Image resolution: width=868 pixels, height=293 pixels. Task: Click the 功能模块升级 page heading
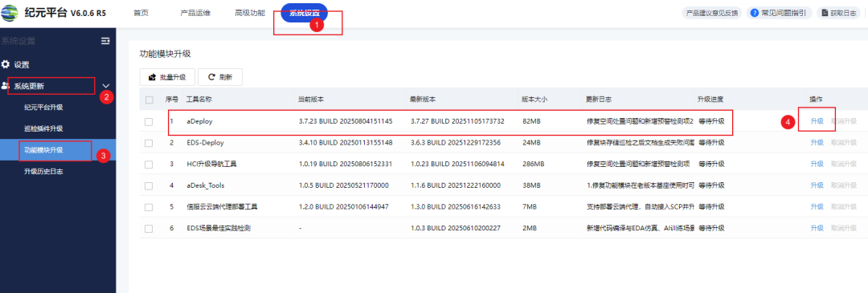pyautogui.click(x=166, y=54)
